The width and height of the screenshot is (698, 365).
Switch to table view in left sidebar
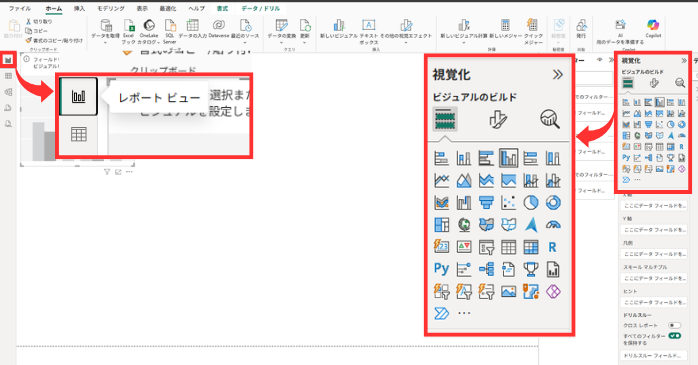coord(8,76)
